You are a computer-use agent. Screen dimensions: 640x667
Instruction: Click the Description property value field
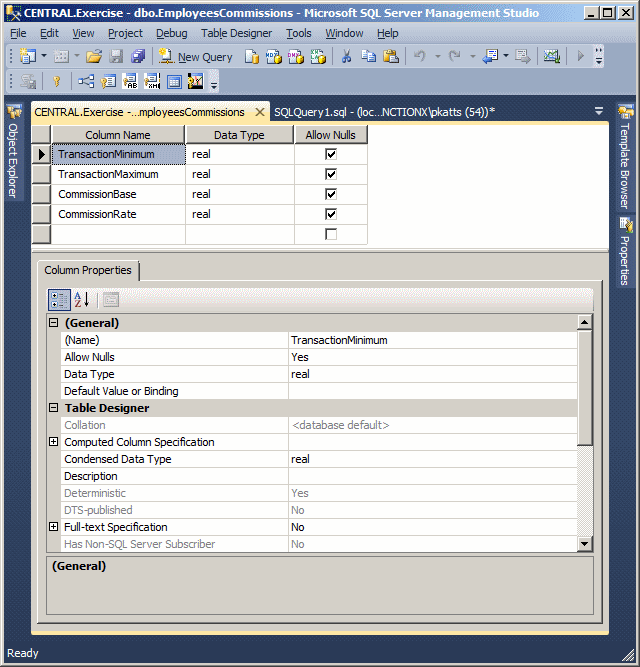pyautogui.click(x=432, y=476)
